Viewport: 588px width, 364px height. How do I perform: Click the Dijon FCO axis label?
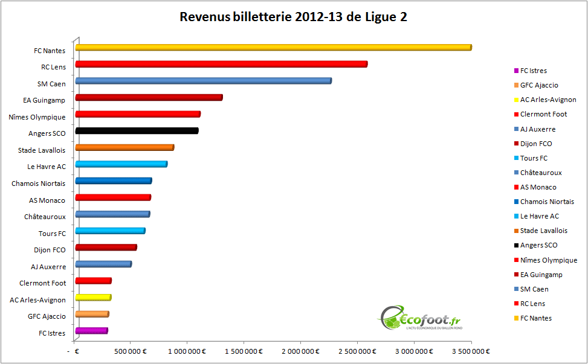[x=50, y=250]
